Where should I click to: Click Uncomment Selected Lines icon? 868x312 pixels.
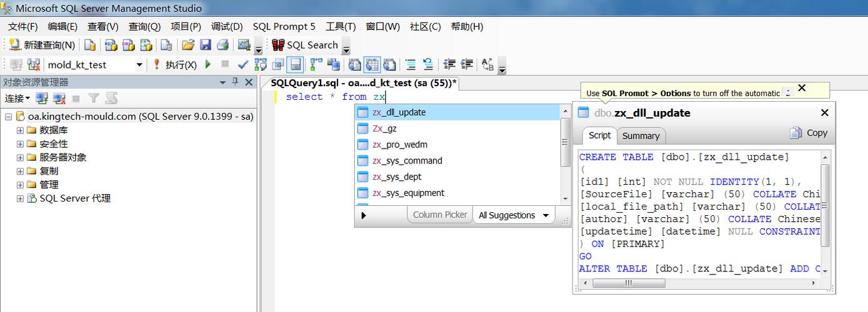pos(428,64)
